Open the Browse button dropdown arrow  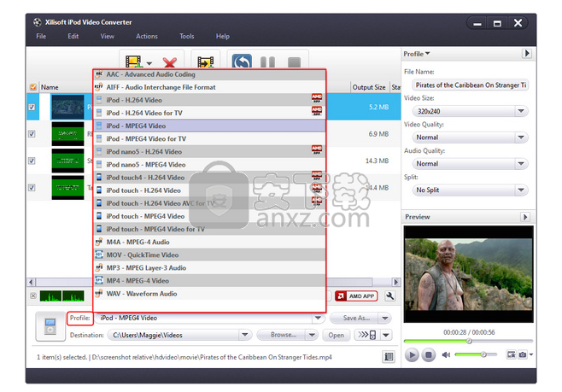pos(312,335)
